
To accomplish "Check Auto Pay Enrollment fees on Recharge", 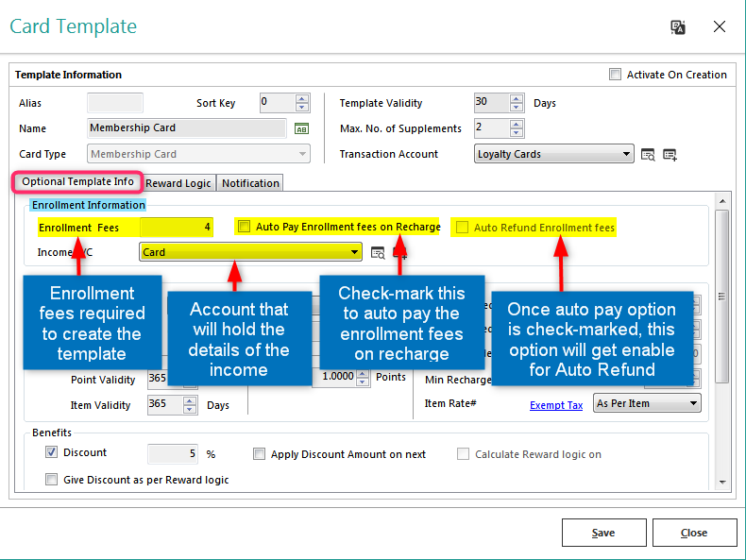I will coord(244,227).
